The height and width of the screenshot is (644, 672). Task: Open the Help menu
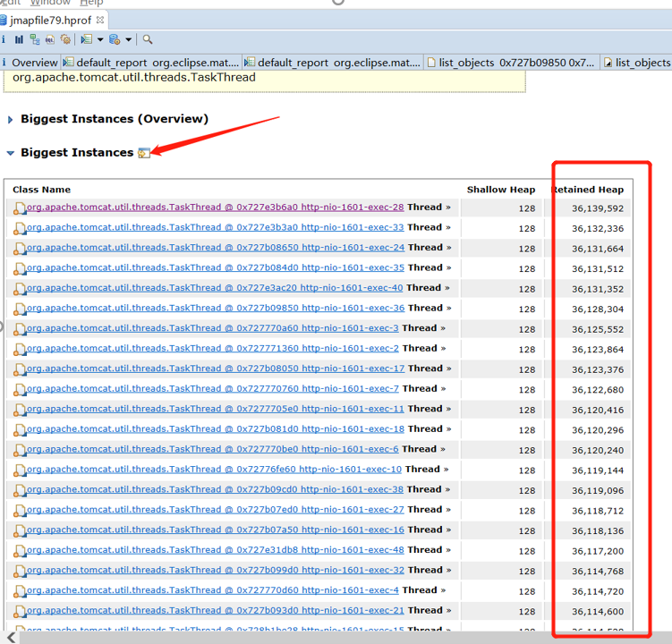coord(91,3)
